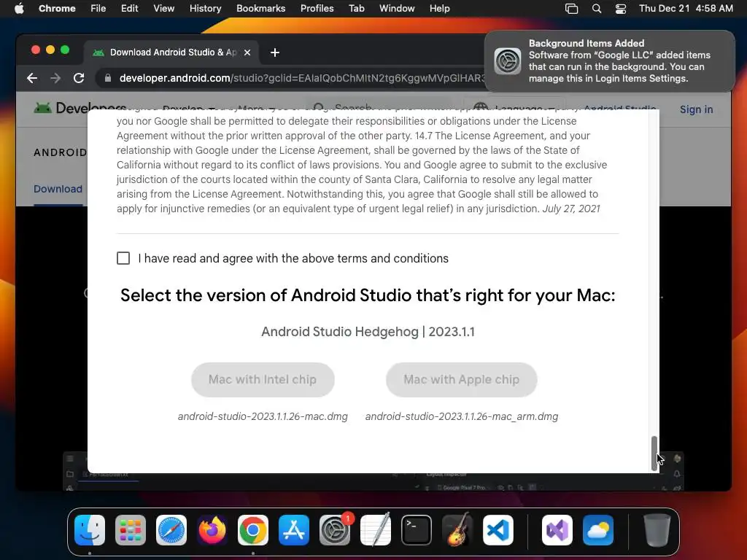Click the site lock icon in the address bar
747x560 pixels.
[x=108, y=78]
